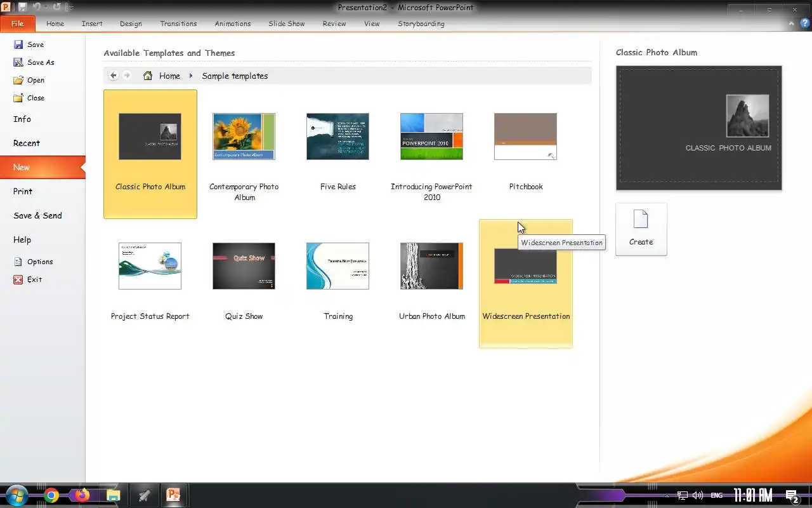Screen dimensions: 812x508
Task: Launch Google Chrome from the taskbar
Action: [x=52, y=495]
